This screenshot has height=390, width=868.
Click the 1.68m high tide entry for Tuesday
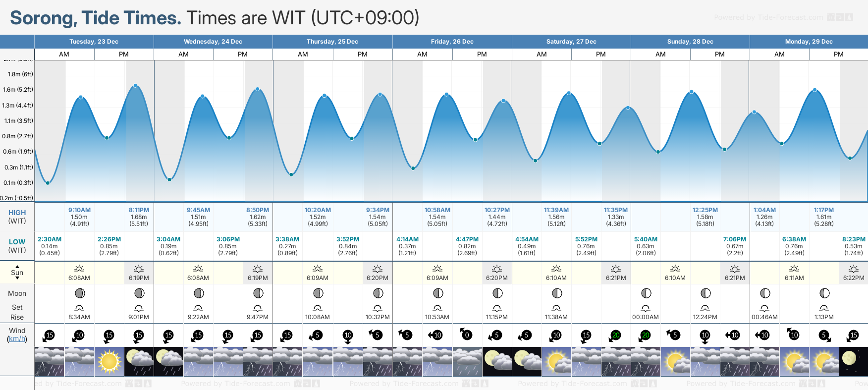click(x=139, y=217)
